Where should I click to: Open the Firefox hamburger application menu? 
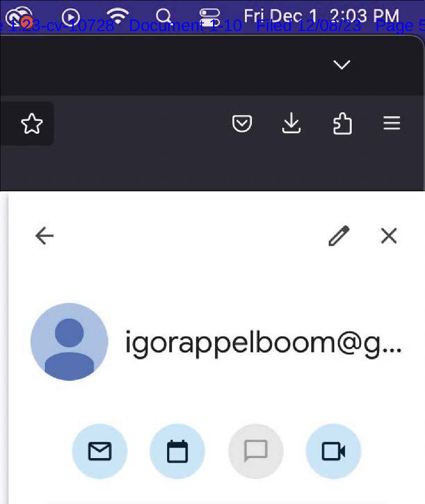[392, 123]
